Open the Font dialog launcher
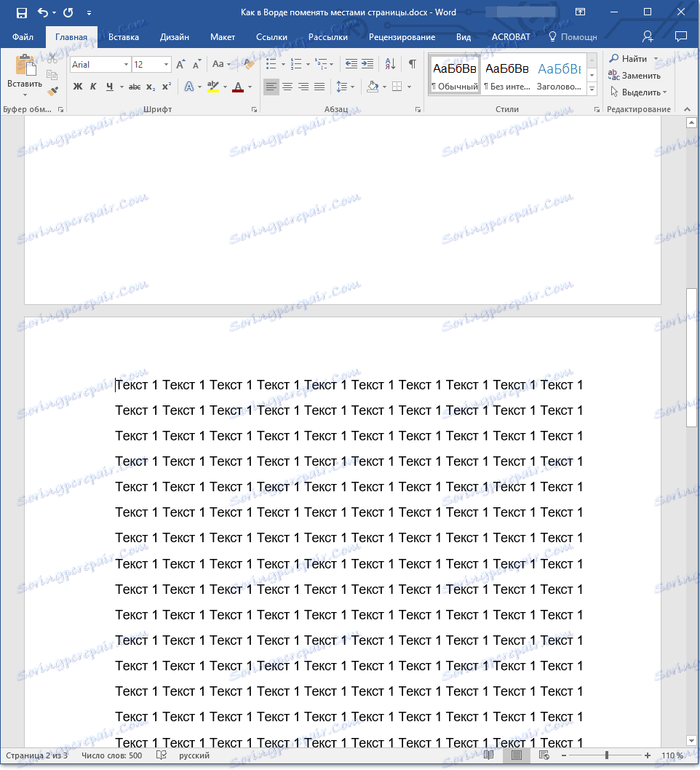The height and width of the screenshot is (770, 700). pos(254,109)
